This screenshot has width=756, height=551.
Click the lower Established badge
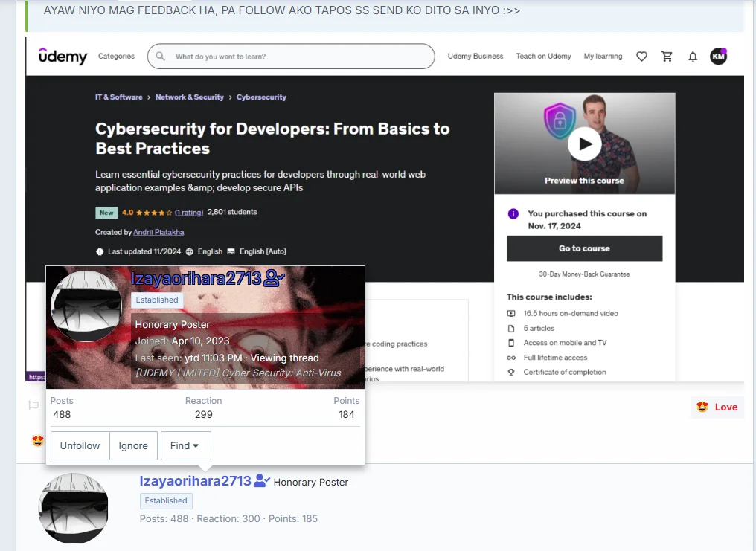tap(166, 501)
